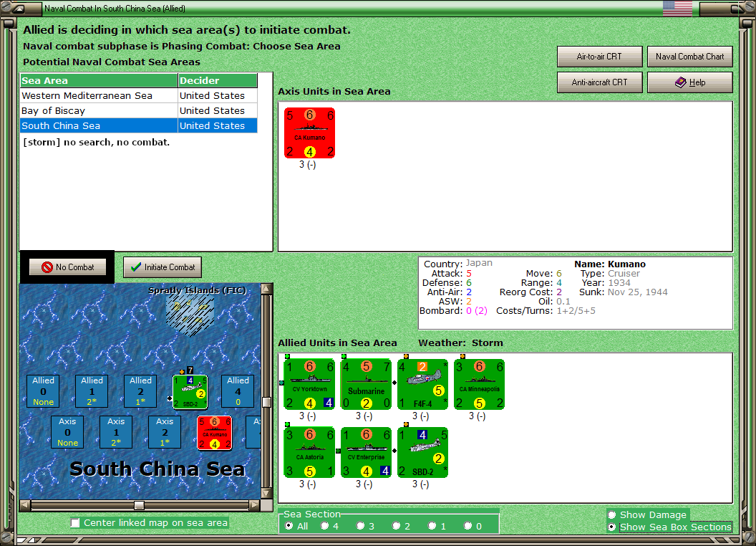The height and width of the screenshot is (546, 756).
Task: Check Center linked map on sea area
Action: 75,523
